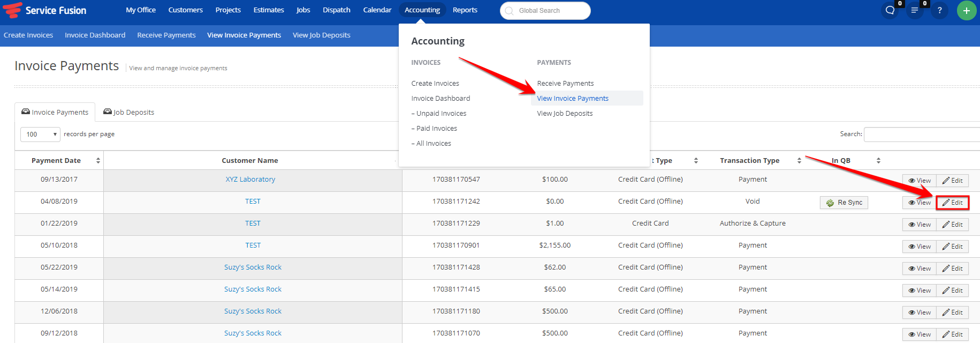Click Edit on the highlighted 04/08/2019 payment
The height and width of the screenshot is (343, 980).
click(953, 203)
